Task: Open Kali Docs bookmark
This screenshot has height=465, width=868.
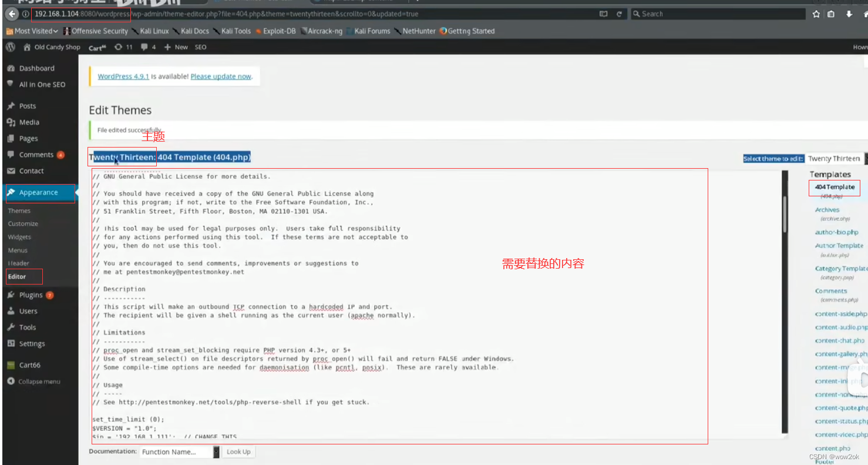Action: [191, 31]
